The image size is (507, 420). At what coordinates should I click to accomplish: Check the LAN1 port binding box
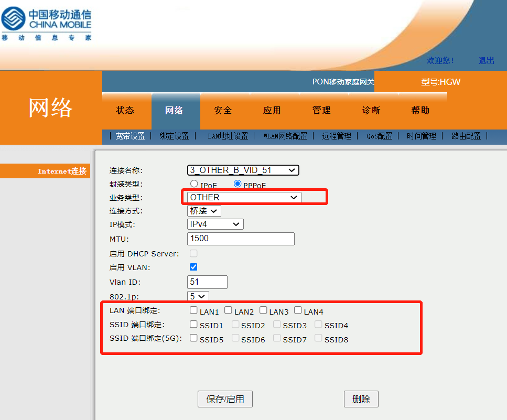pos(193,310)
